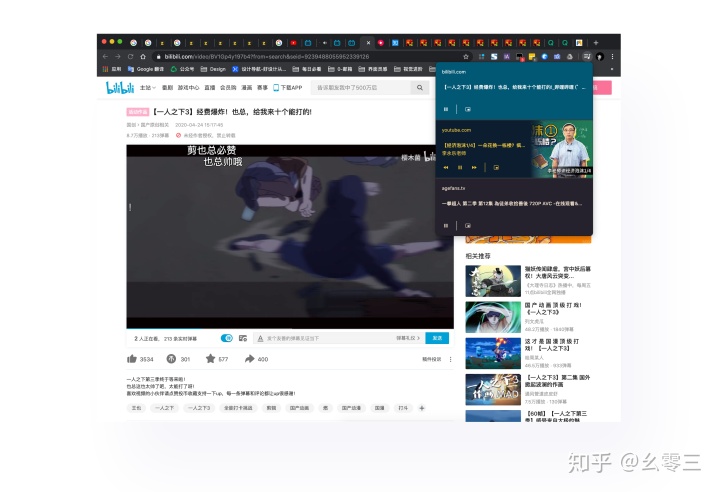Go back with the browser back arrow
This screenshot has height=492, width=720.
[105, 57]
